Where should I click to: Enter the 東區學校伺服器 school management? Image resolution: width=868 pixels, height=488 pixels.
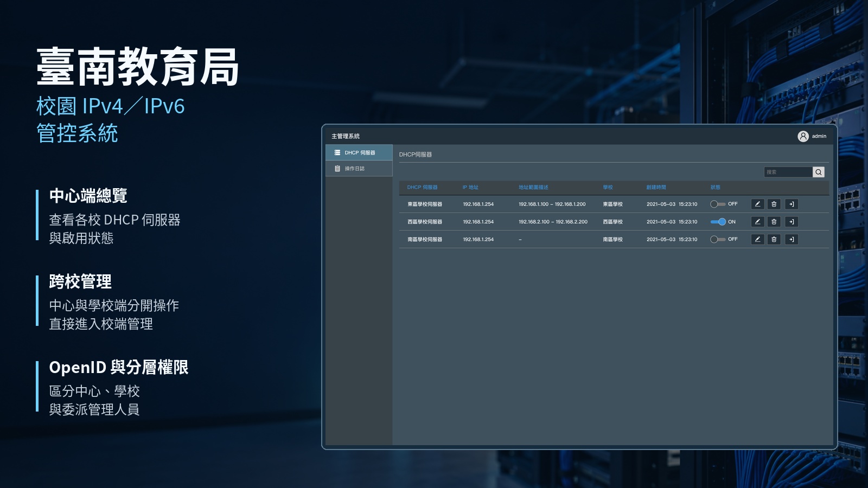pos(792,204)
